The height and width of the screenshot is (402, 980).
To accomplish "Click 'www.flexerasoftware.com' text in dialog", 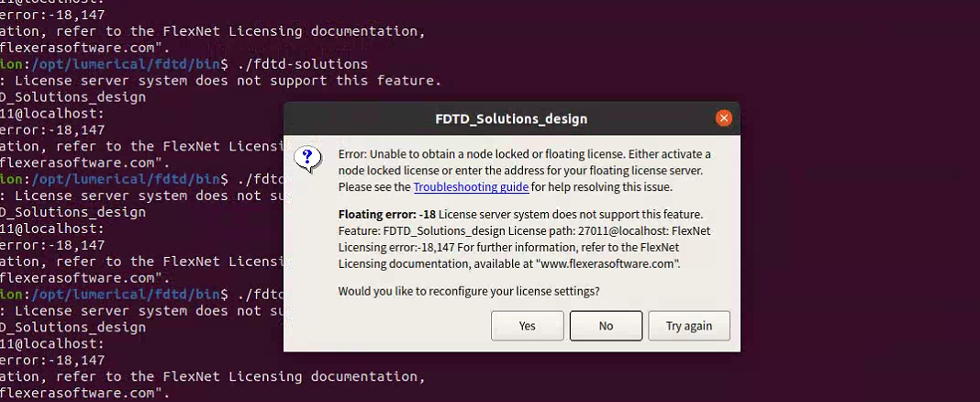I will 607,263.
